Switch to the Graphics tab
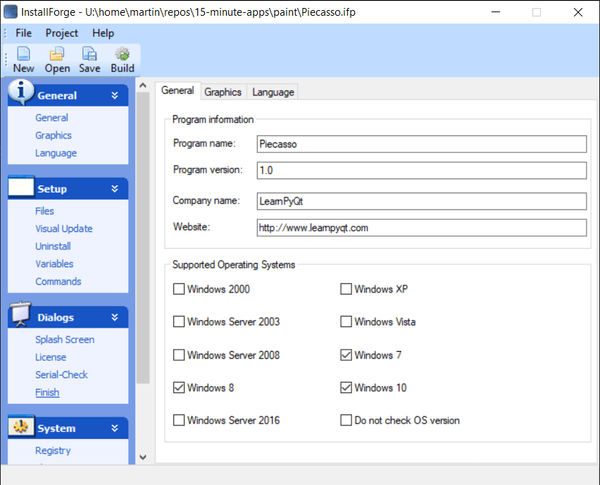 (x=223, y=92)
